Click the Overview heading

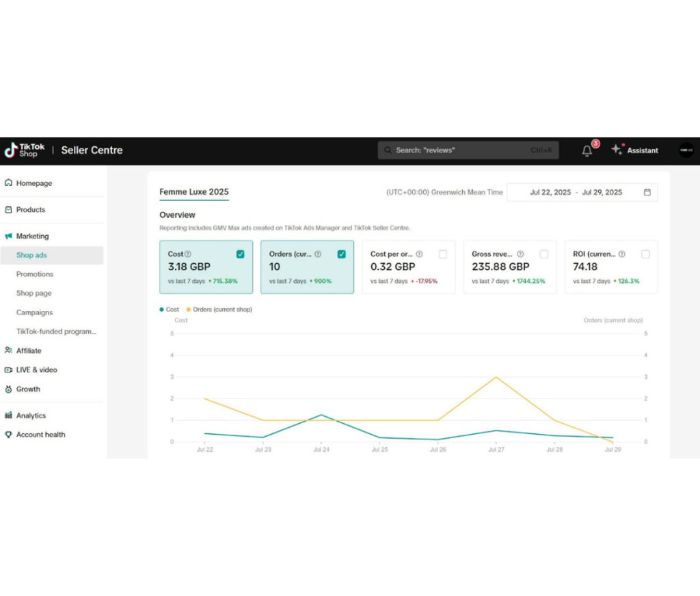(x=177, y=215)
